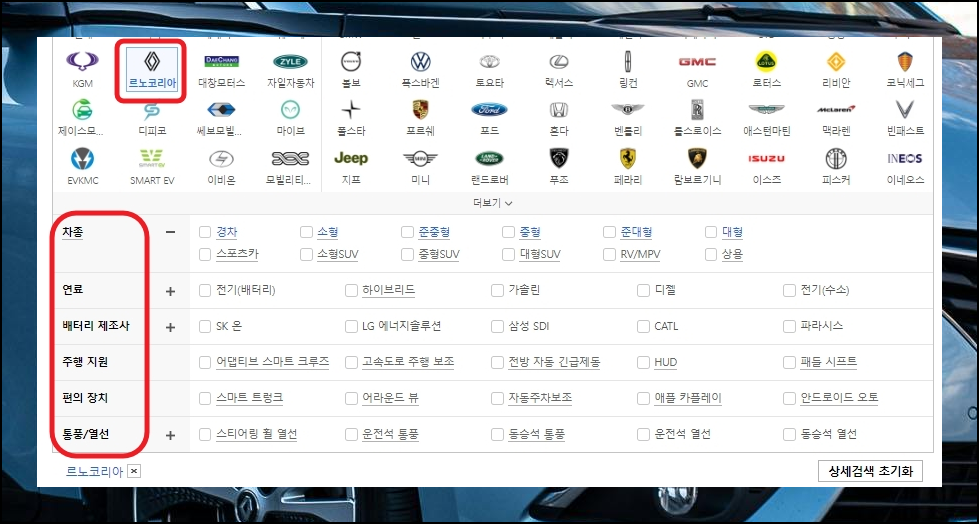979x524 pixels.
Task: Remove the 르노코리아 filter tag
Action: coord(134,472)
